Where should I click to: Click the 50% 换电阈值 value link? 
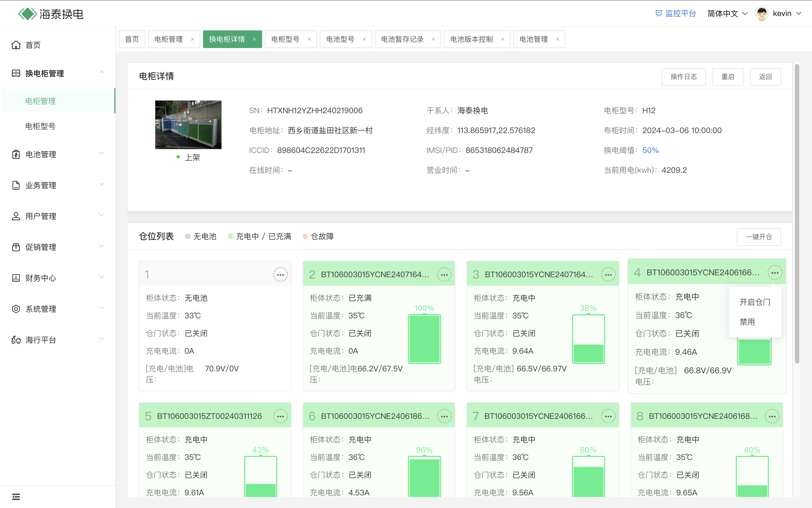pyautogui.click(x=650, y=150)
